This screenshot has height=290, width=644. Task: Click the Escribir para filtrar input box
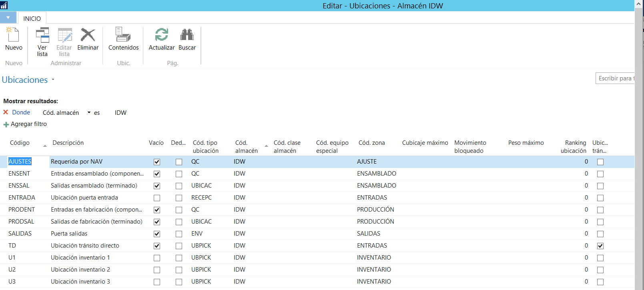tap(616, 78)
